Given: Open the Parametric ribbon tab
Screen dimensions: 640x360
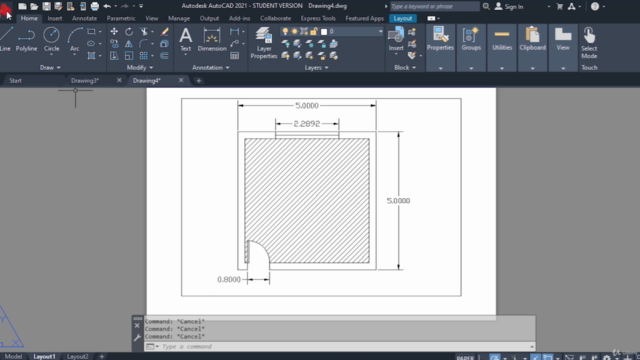Looking at the screenshot, I should (121, 18).
